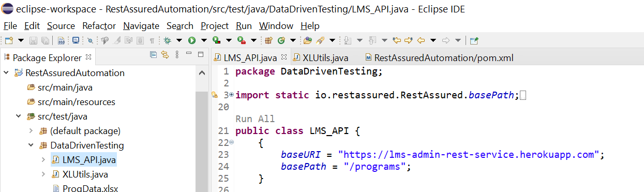Select the LMS_API.java editor tab
The width and height of the screenshot is (644, 192).
pos(251,57)
